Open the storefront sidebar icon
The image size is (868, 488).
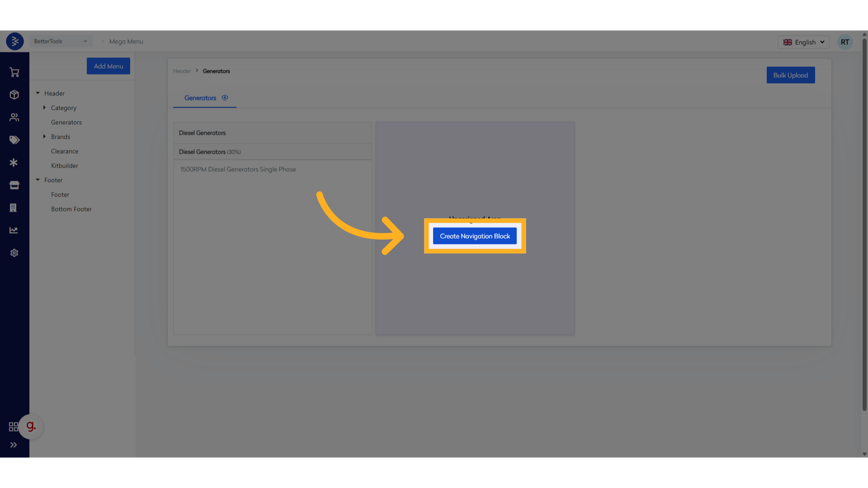pyautogui.click(x=14, y=185)
